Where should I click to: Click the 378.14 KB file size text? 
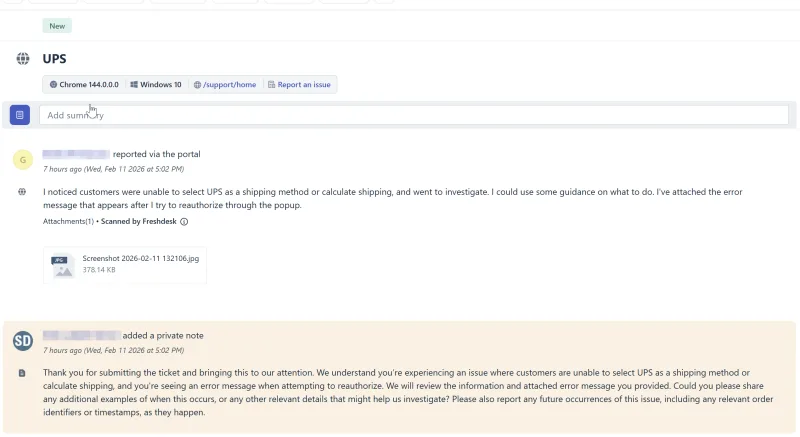[x=99, y=270]
